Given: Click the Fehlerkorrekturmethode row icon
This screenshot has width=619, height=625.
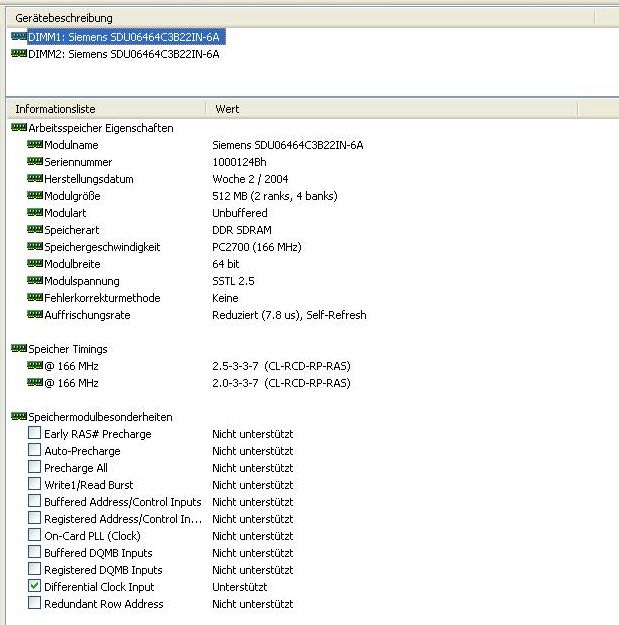Looking at the screenshot, I should 35,297.
